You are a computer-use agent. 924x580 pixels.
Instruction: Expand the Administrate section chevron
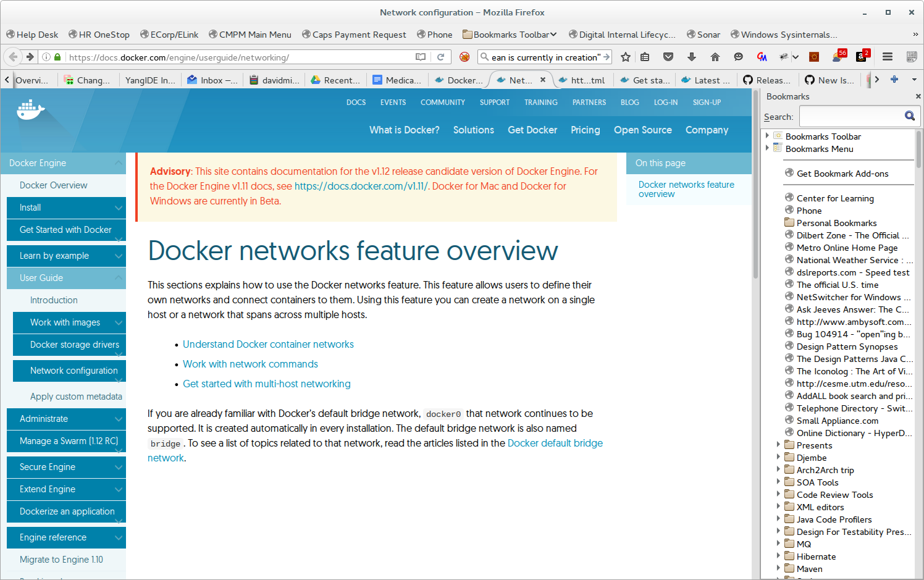[119, 419]
